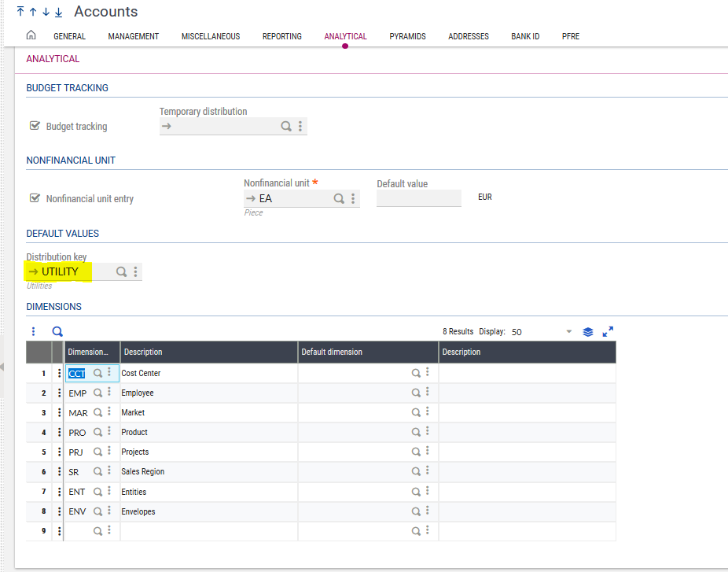Click inside the Default value input field
728x572 pixels.
click(418, 198)
